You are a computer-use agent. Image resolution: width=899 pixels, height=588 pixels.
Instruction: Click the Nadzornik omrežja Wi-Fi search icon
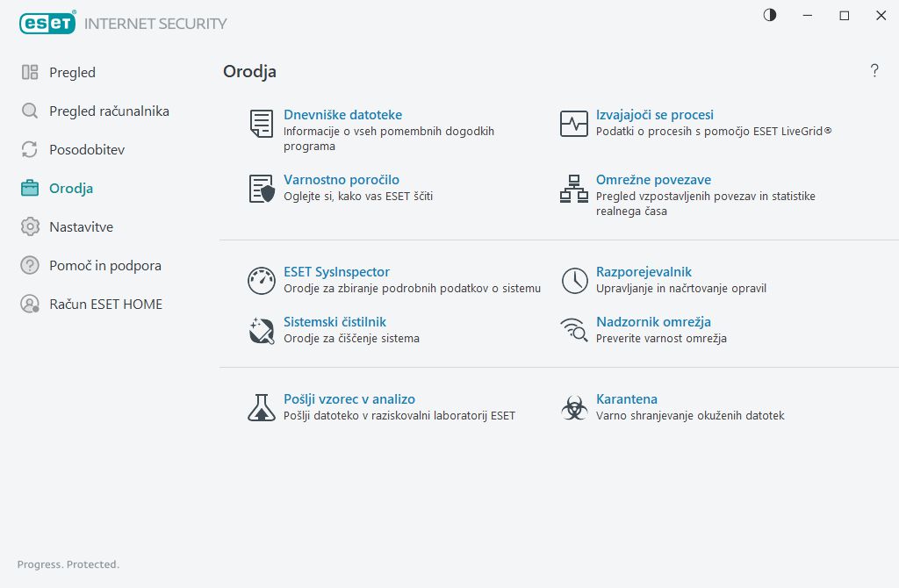point(574,330)
